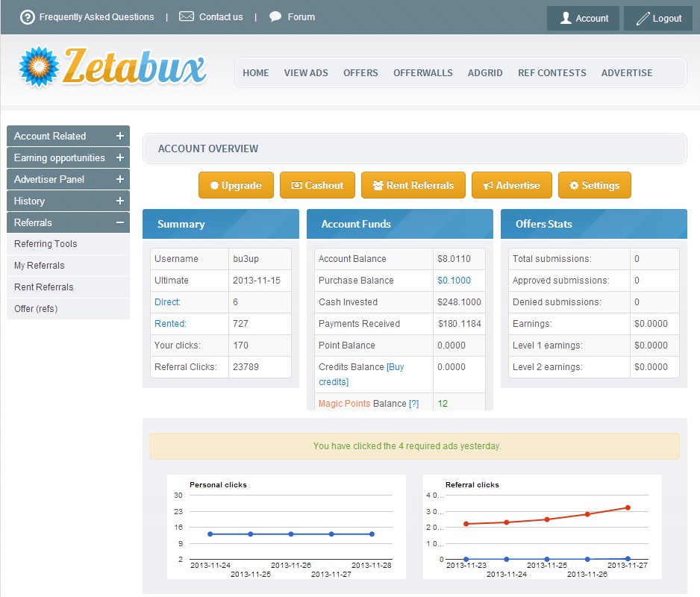
Task: Click the FAQ question mark icon
Action: coord(27,17)
